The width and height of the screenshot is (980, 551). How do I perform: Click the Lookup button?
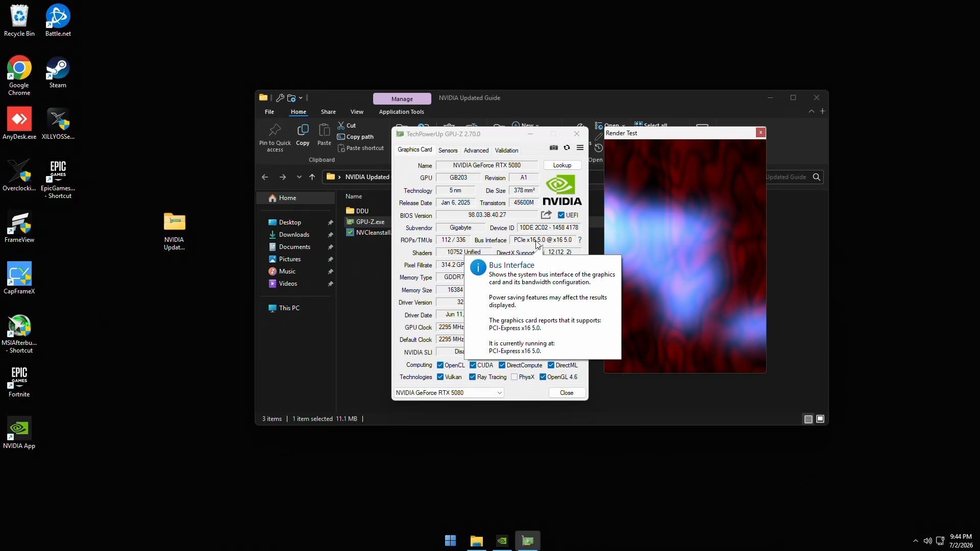pos(562,165)
